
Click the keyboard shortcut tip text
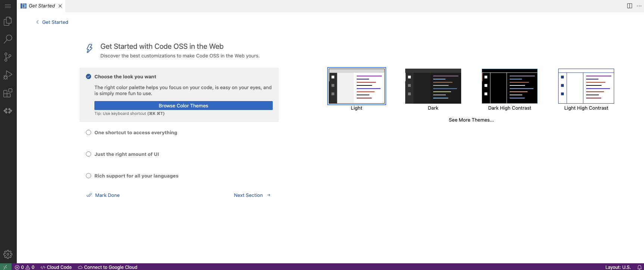[x=129, y=114]
